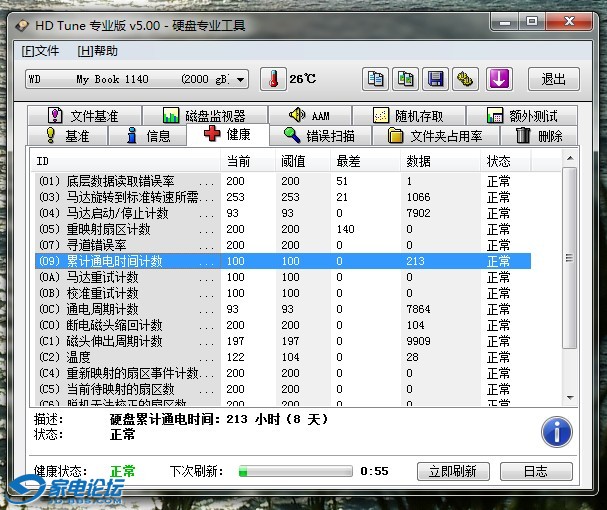Switch to the 错误扫描 tab

click(320, 136)
